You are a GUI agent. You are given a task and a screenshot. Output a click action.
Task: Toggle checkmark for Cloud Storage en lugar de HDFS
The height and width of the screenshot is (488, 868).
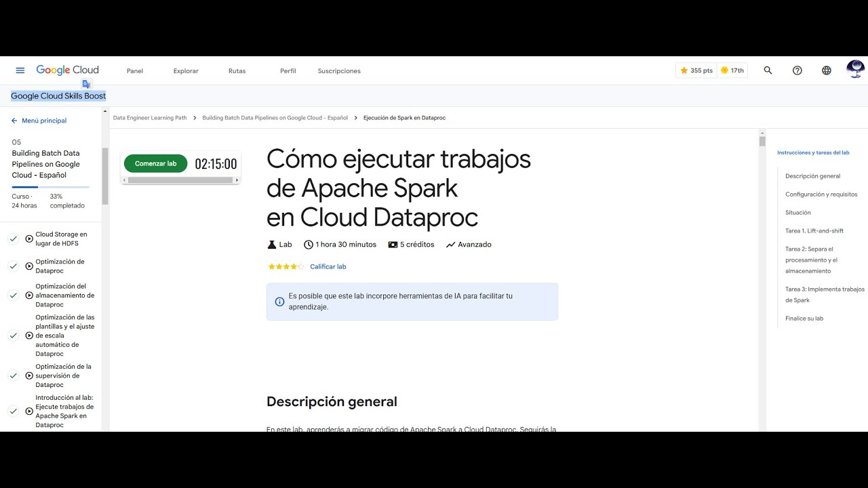[x=13, y=239]
